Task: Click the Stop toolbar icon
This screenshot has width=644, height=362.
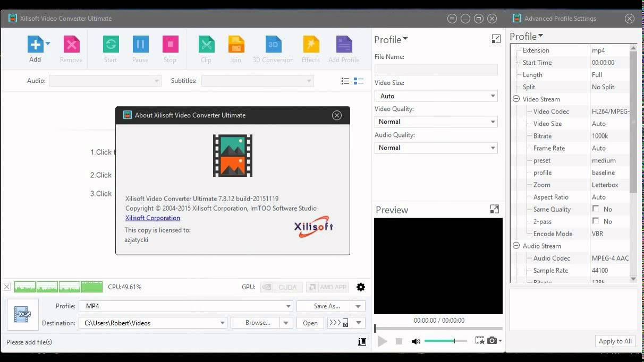Action: [170, 44]
